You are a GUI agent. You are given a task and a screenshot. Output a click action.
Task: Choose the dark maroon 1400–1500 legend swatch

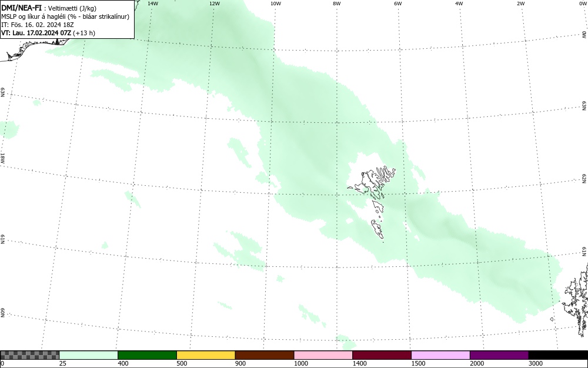382,355
